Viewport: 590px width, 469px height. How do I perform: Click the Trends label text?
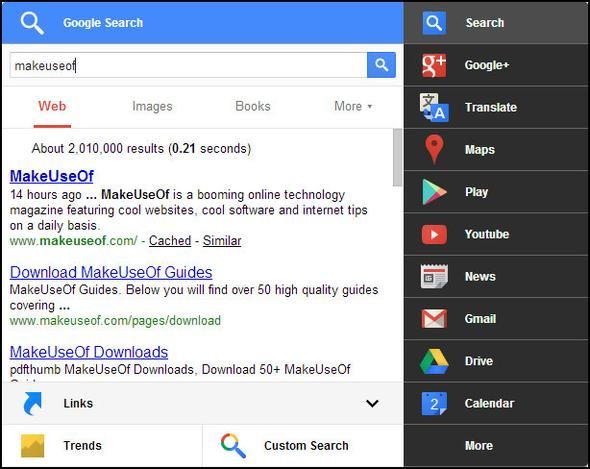pos(82,446)
